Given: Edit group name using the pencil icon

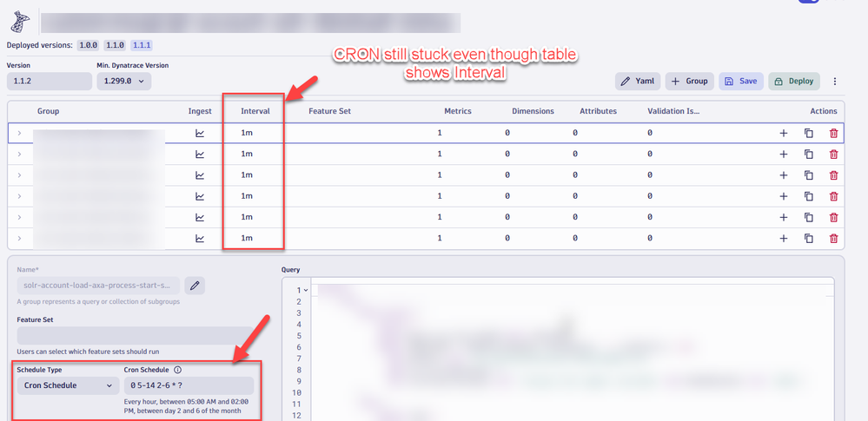Looking at the screenshot, I should pos(195,286).
